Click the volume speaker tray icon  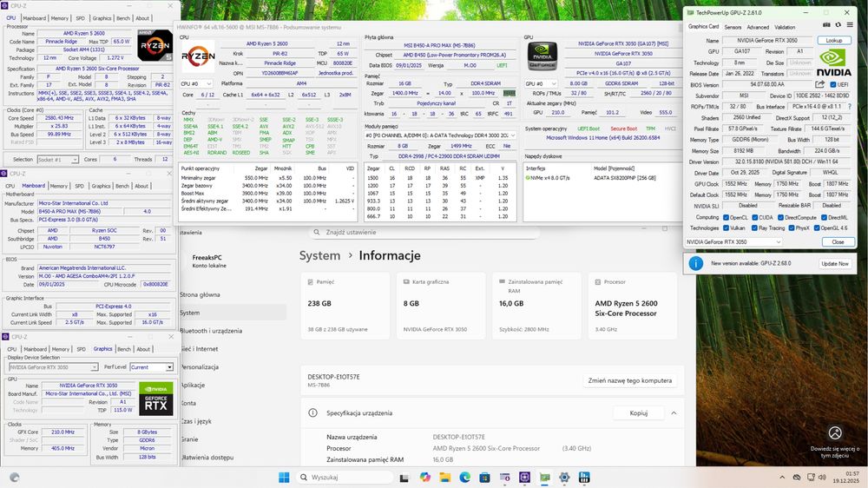[x=822, y=477]
